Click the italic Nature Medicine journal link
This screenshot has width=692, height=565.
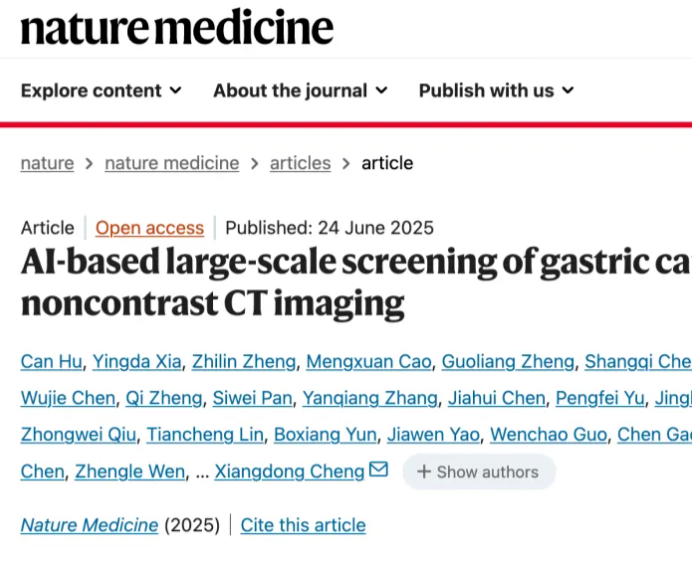tap(89, 525)
